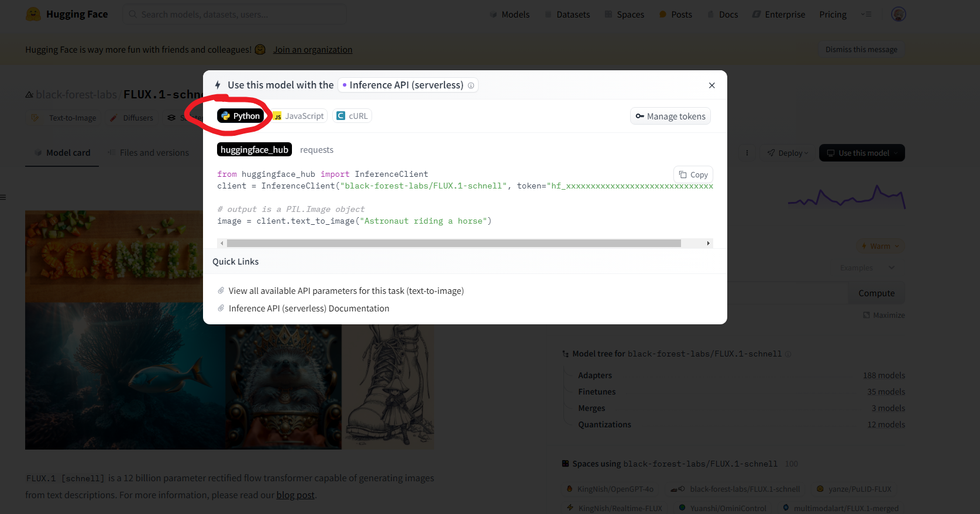Dismiss this message button

tap(861, 50)
